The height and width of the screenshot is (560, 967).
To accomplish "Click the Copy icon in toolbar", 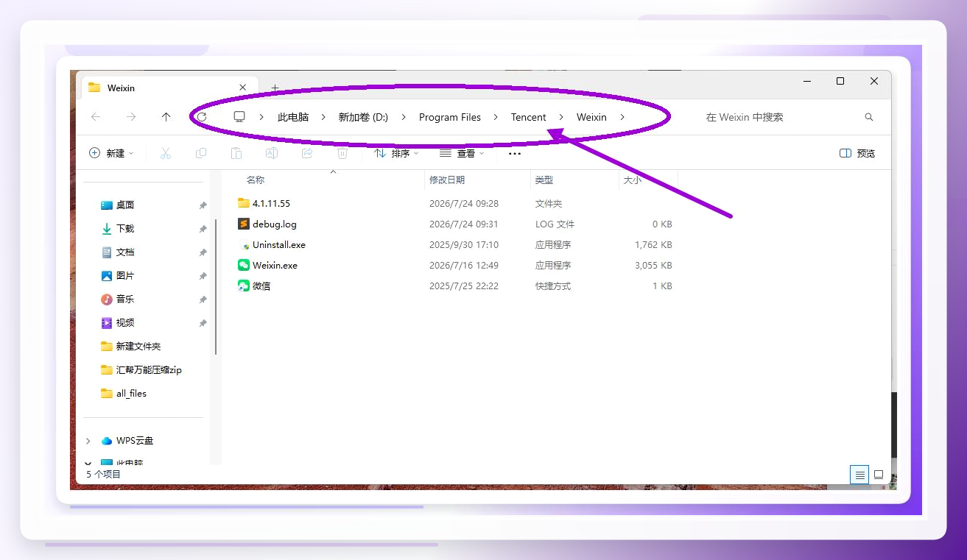I will [201, 153].
